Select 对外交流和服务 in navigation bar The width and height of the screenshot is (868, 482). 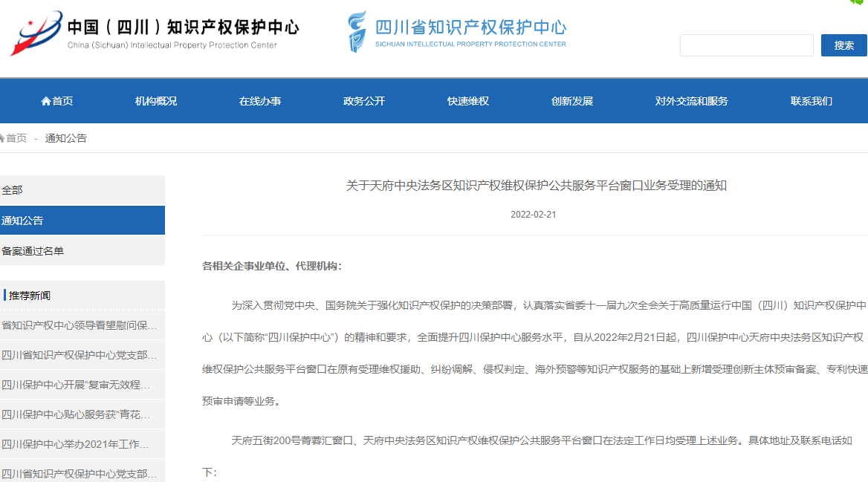click(x=691, y=101)
